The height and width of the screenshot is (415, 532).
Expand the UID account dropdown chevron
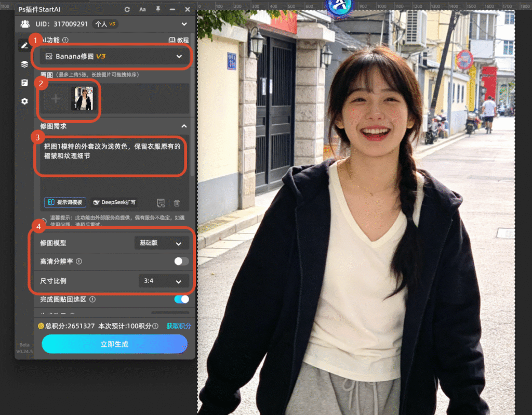click(x=184, y=24)
